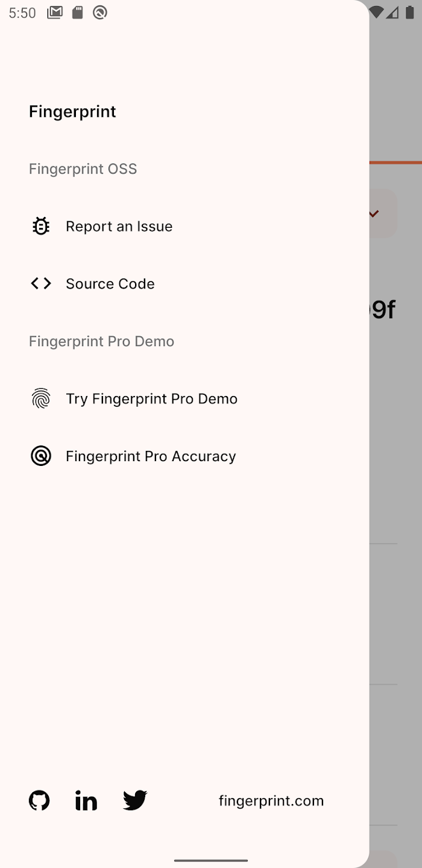Open the LinkedIn icon link
Screen dimensions: 422x868
click(x=86, y=800)
